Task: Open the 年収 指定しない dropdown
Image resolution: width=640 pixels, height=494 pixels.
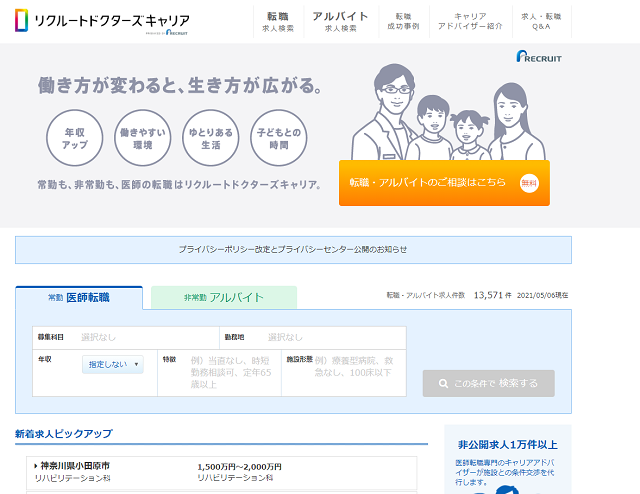Action: click(x=113, y=364)
